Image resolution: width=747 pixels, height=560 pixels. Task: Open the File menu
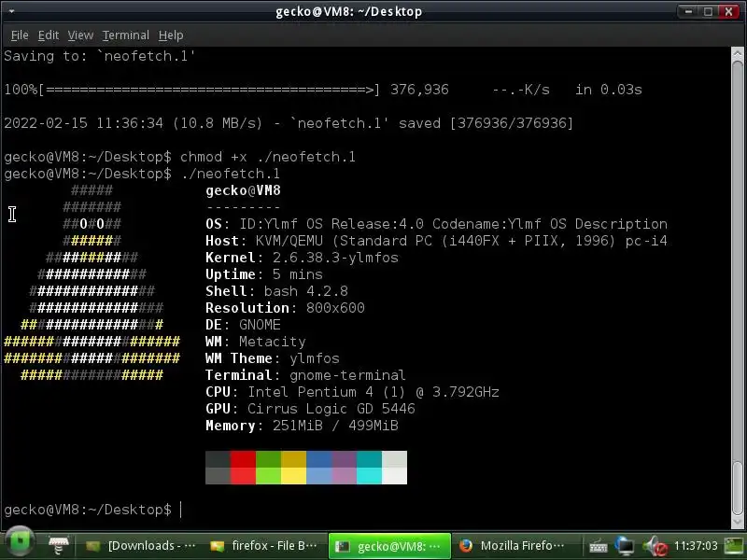(20, 35)
